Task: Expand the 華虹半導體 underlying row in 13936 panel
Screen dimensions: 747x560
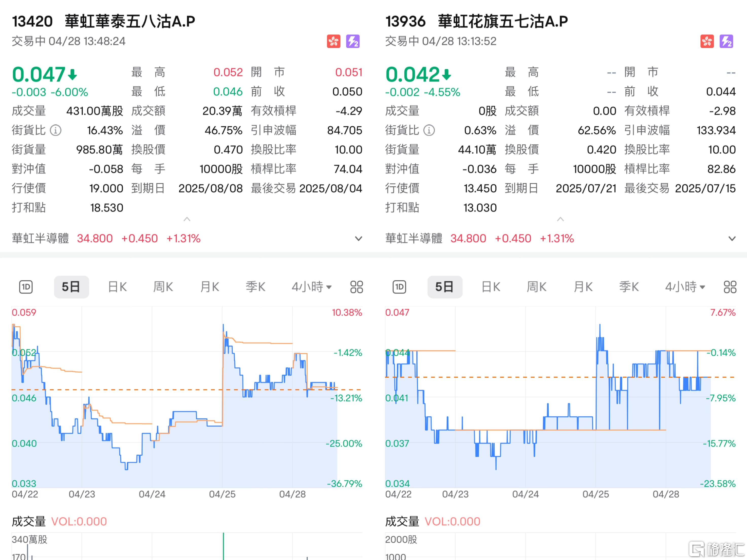Action: pyautogui.click(x=732, y=239)
